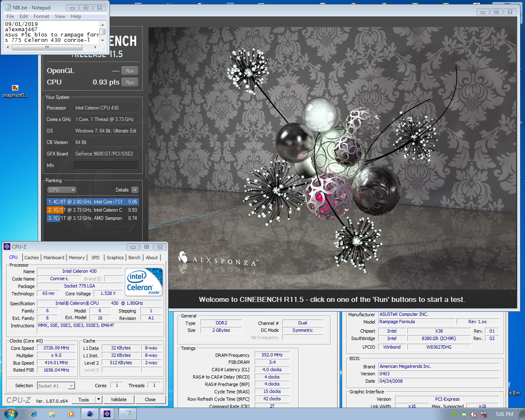This screenshot has height=420, width=525.
Task: Launch Internet Explorer from the taskbar
Action: click(34, 414)
